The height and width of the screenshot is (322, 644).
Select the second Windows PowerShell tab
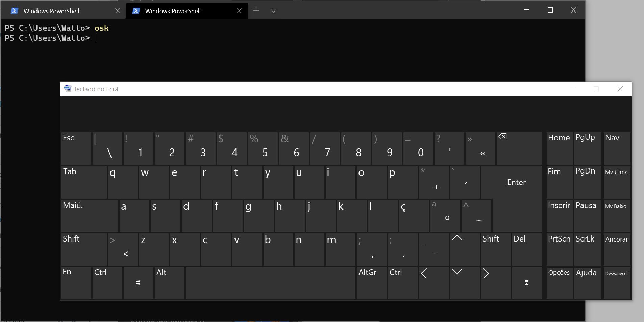coord(187,11)
